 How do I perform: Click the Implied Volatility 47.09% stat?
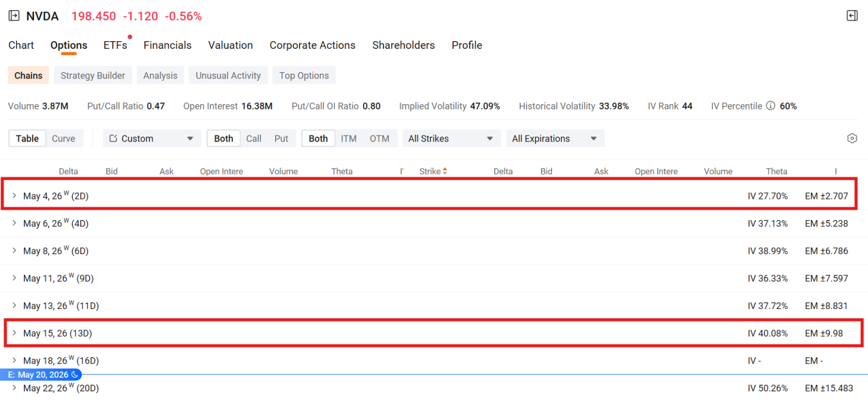click(x=450, y=106)
